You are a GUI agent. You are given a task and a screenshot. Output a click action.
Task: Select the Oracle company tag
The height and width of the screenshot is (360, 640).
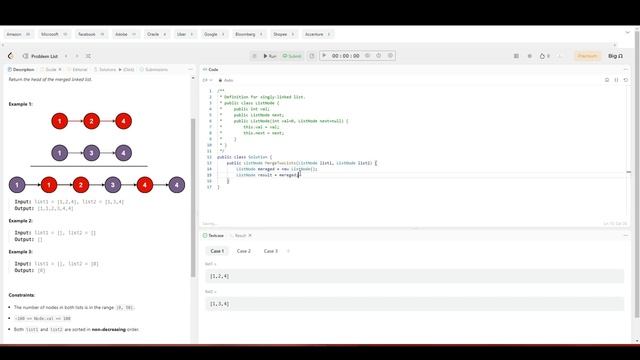point(157,34)
